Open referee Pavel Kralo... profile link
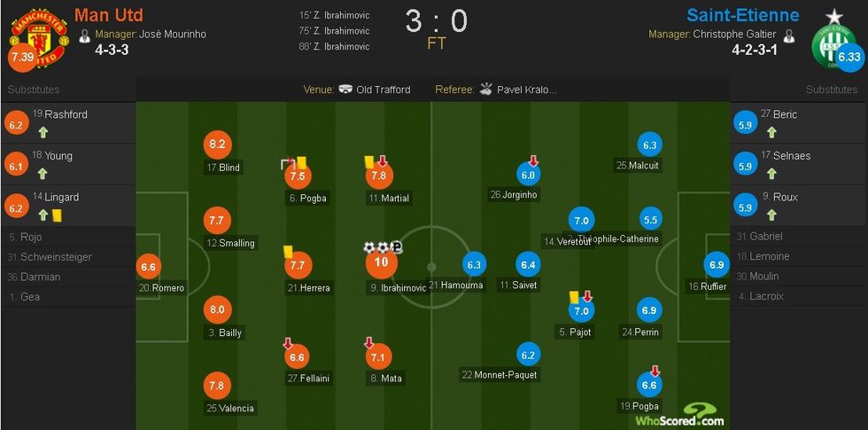 pyautogui.click(x=527, y=90)
